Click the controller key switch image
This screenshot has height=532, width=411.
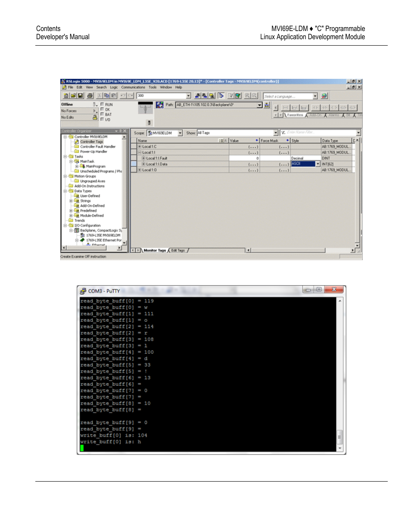tap(146, 108)
